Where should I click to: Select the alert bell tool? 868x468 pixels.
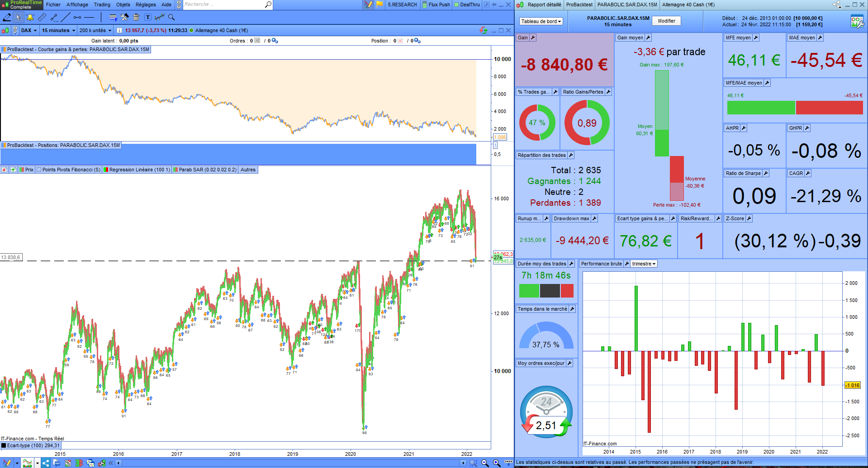[30, 18]
